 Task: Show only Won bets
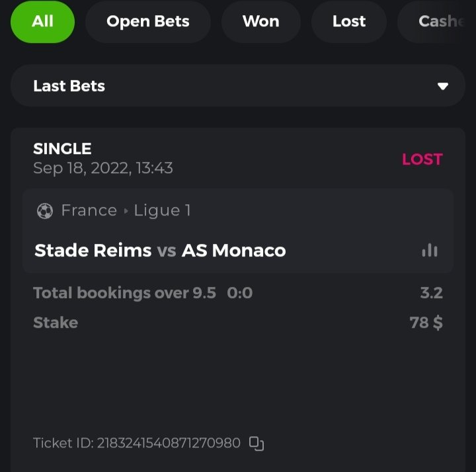click(260, 21)
